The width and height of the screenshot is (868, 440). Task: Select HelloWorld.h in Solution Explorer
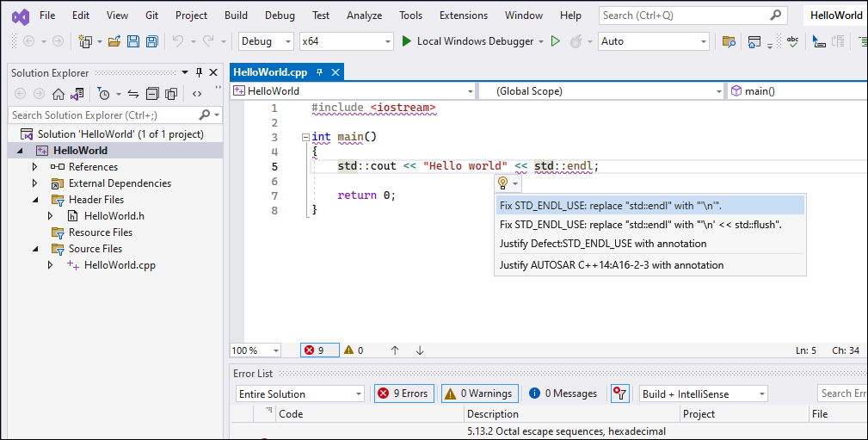pos(114,215)
